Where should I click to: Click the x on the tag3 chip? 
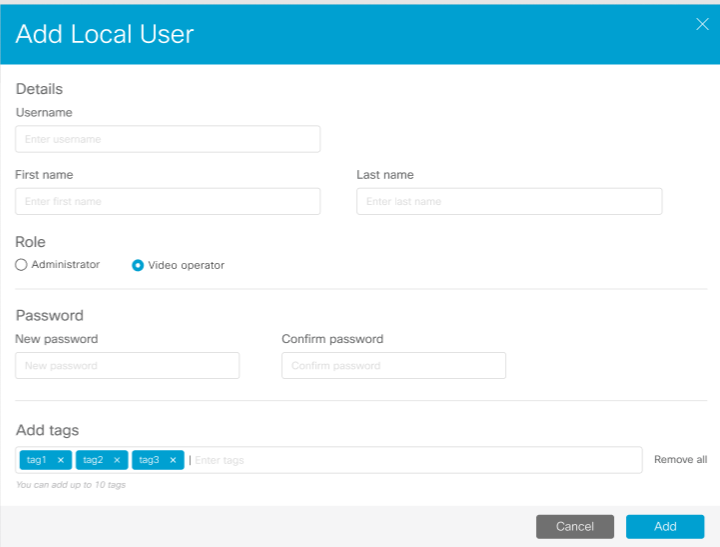tap(173, 460)
